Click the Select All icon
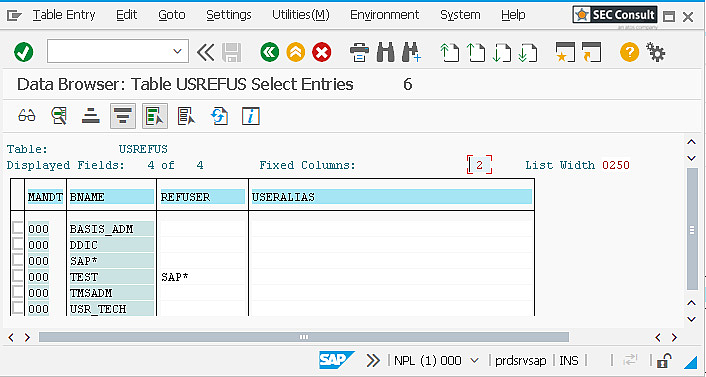The height and width of the screenshot is (377, 706). [155, 116]
